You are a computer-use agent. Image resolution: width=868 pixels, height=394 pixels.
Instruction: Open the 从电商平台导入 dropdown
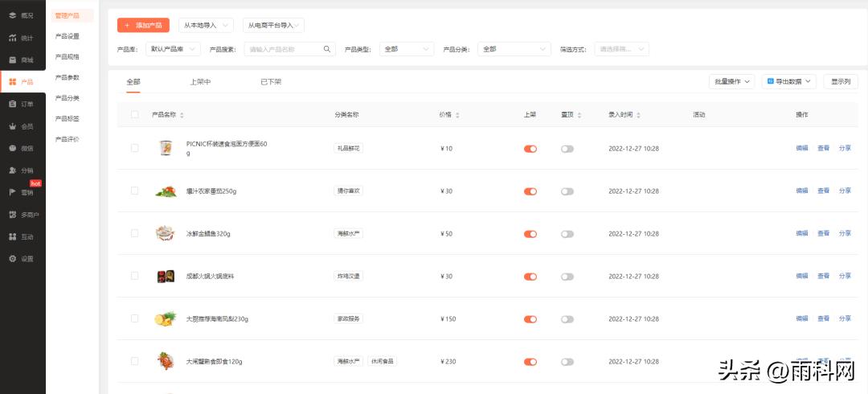tap(273, 26)
